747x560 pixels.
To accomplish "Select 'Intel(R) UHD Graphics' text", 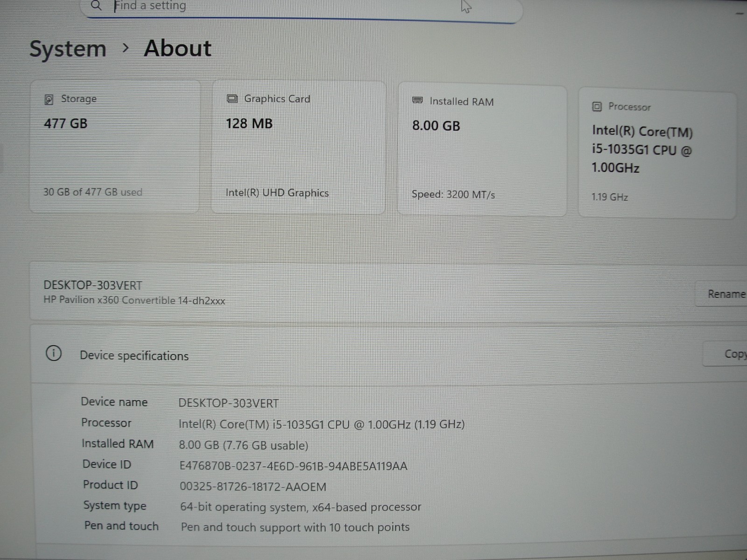I will 277,193.
